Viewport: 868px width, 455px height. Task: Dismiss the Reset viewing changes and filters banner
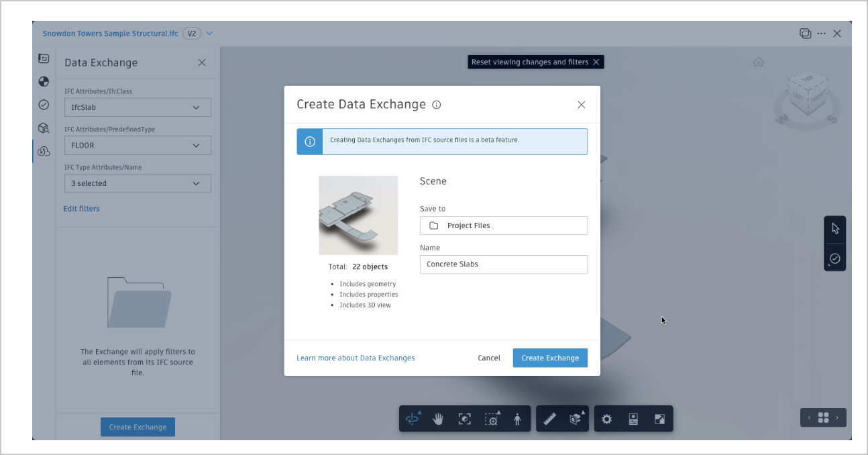(x=596, y=61)
